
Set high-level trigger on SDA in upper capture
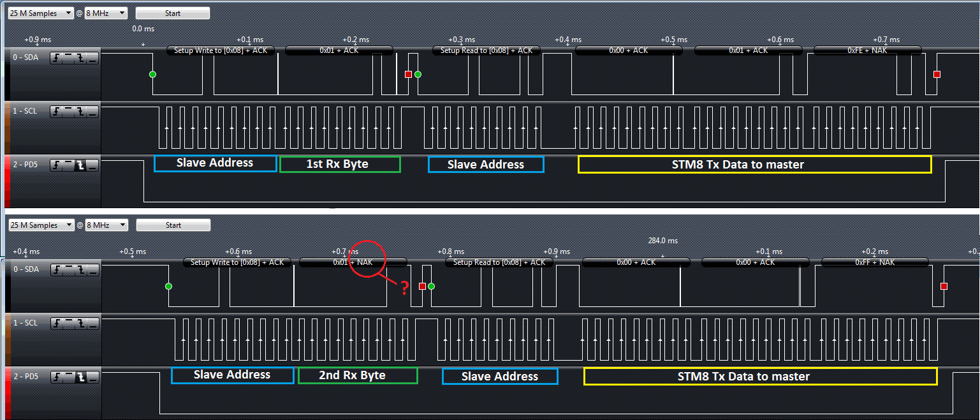pos(68,57)
